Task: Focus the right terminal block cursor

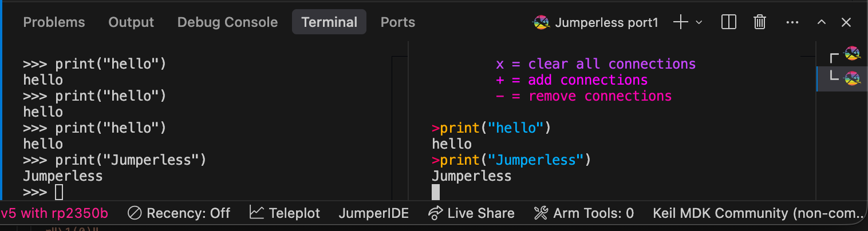Action: [436, 192]
